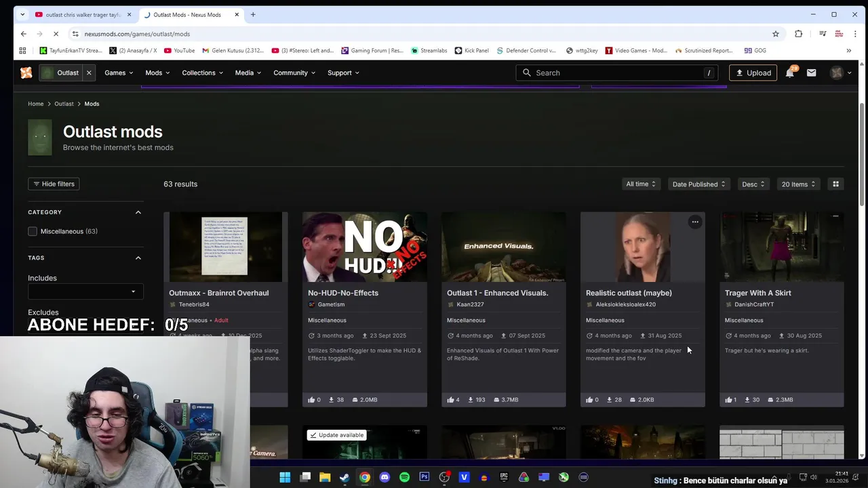Open Steam from taskbar
The width and height of the screenshot is (868, 488).
pos(344,477)
